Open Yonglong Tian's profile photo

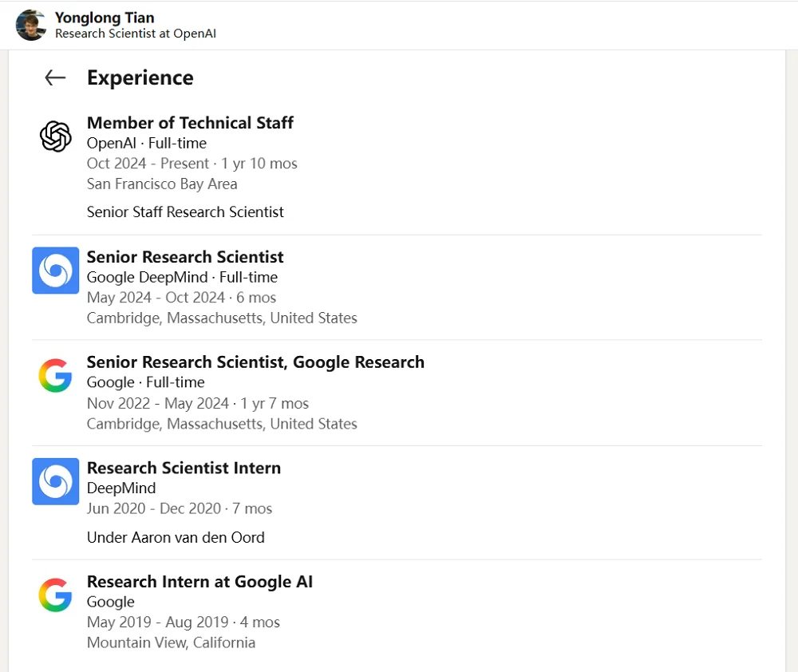(x=31, y=25)
